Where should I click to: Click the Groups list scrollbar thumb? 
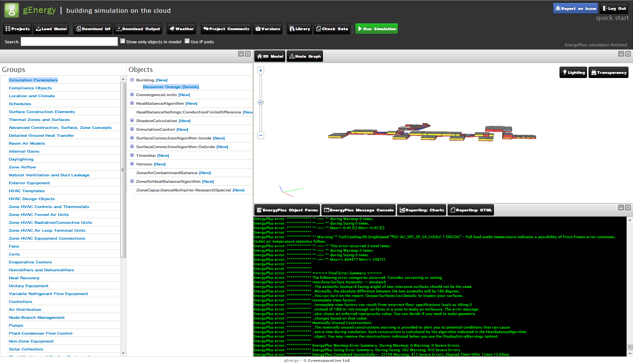click(123, 170)
